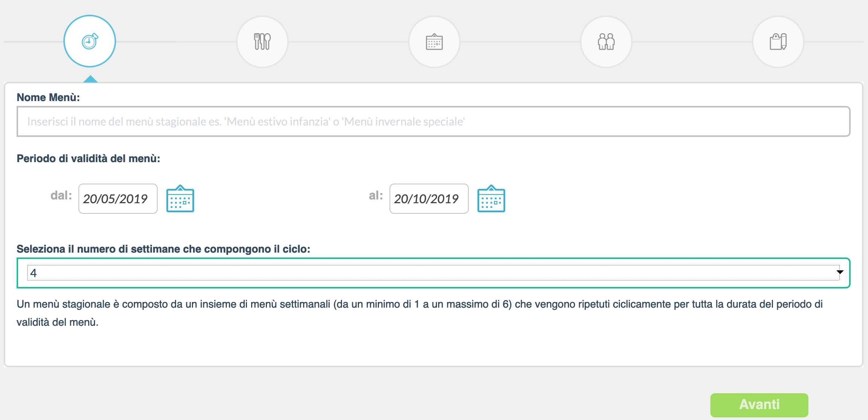The width and height of the screenshot is (868, 420).
Task: Click the 'dal:' label
Action: [x=61, y=195]
